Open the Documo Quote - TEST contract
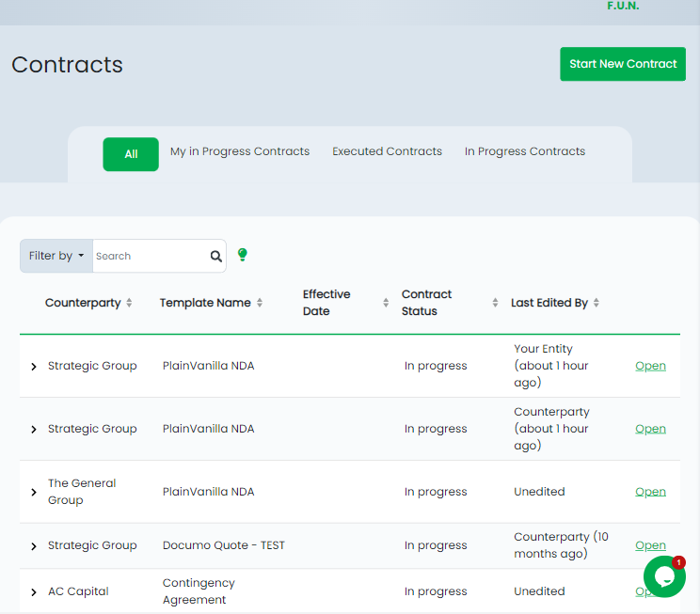700x614 pixels. point(650,545)
